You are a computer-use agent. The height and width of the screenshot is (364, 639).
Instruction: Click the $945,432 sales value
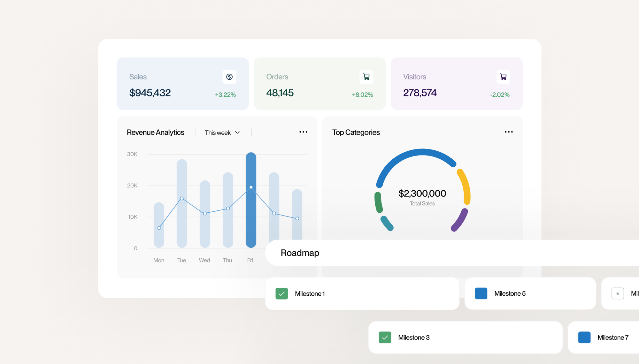pos(150,93)
